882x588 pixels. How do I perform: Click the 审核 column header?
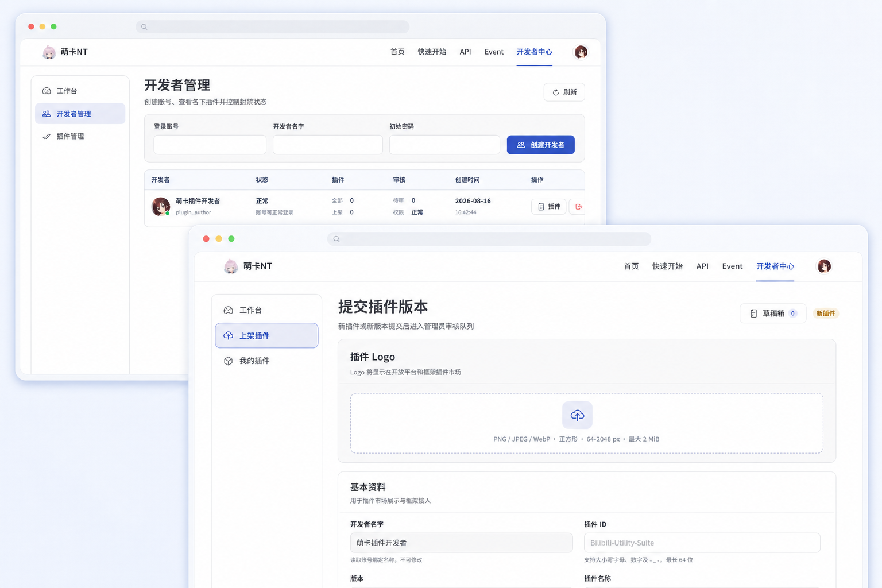[399, 180]
